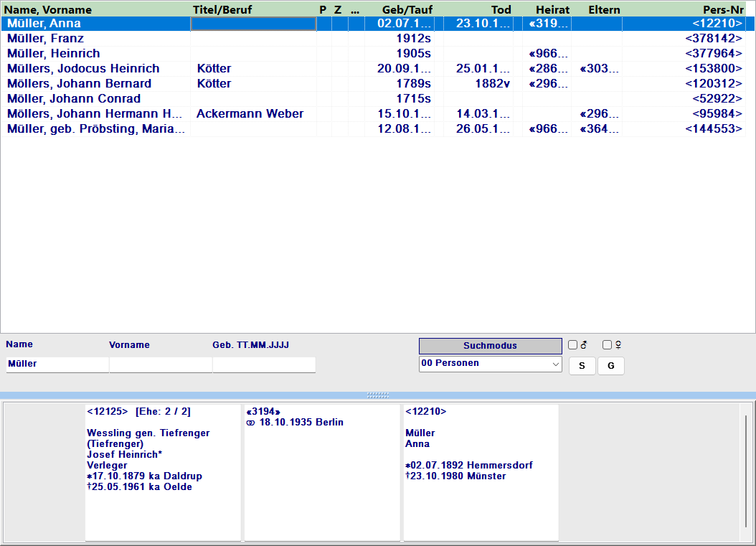
Task: Click the Geb/Tauf column header
Action: [x=407, y=9]
